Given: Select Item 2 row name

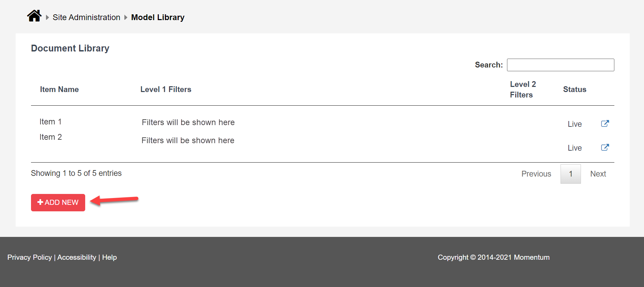Looking at the screenshot, I should (x=50, y=137).
